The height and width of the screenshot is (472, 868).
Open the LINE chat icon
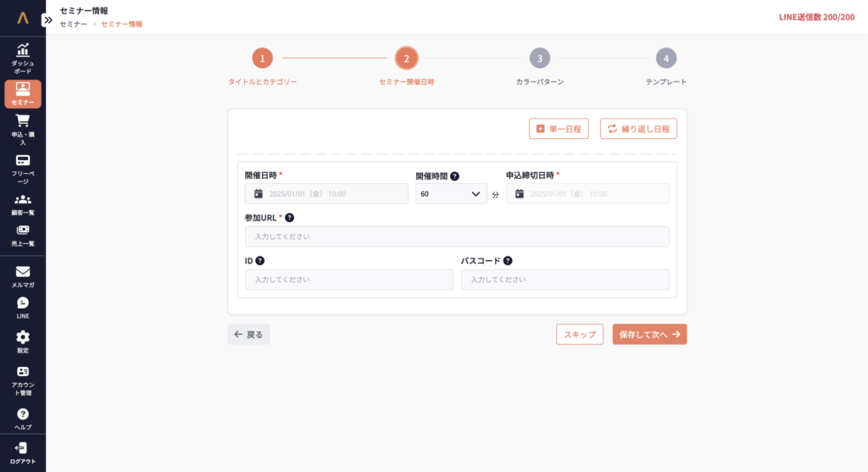pos(23,303)
